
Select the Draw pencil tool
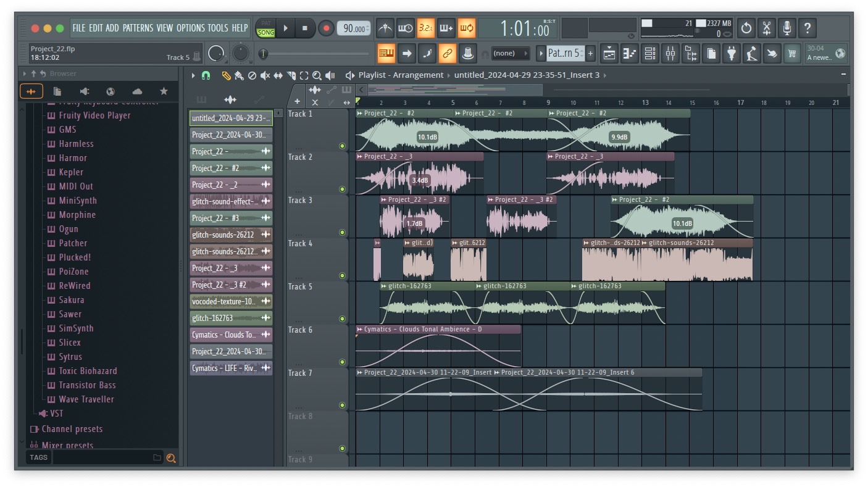click(x=226, y=75)
